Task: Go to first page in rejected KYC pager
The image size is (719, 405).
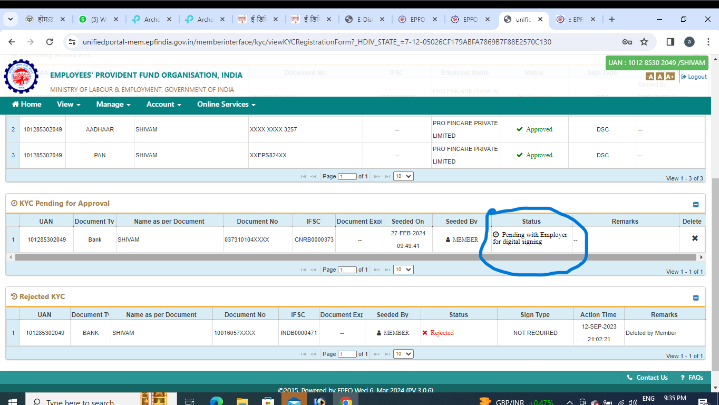Action: pyautogui.click(x=303, y=354)
